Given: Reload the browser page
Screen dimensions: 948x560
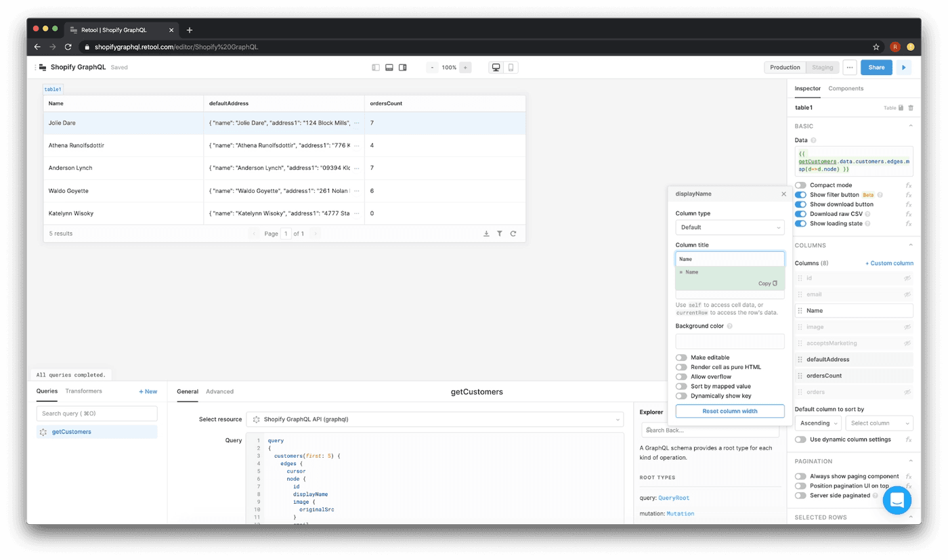Looking at the screenshot, I should (68, 47).
